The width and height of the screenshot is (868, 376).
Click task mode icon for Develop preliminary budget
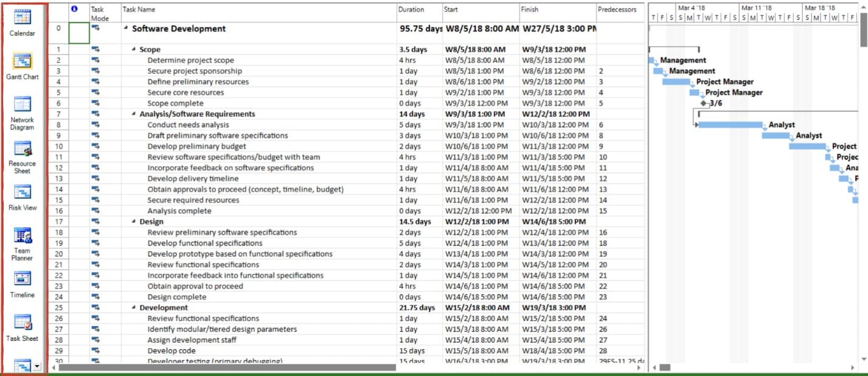95,147
